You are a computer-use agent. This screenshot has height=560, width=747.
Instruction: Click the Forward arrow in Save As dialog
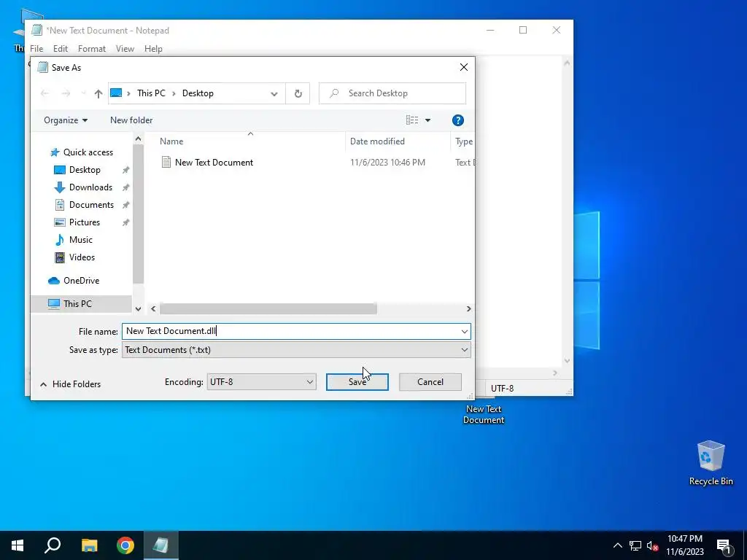pyautogui.click(x=66, y=93)
